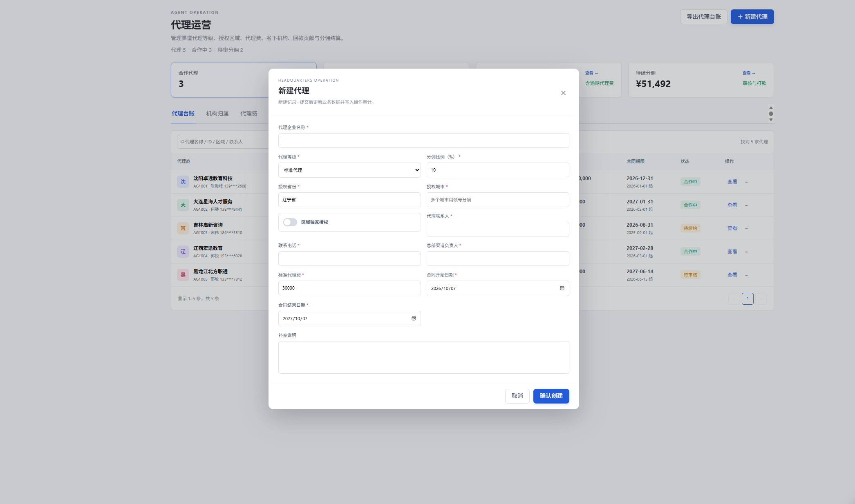Select page 1 in the pagination
The height and width of the screenshot is (504, 855).
[x=748, y=299]
